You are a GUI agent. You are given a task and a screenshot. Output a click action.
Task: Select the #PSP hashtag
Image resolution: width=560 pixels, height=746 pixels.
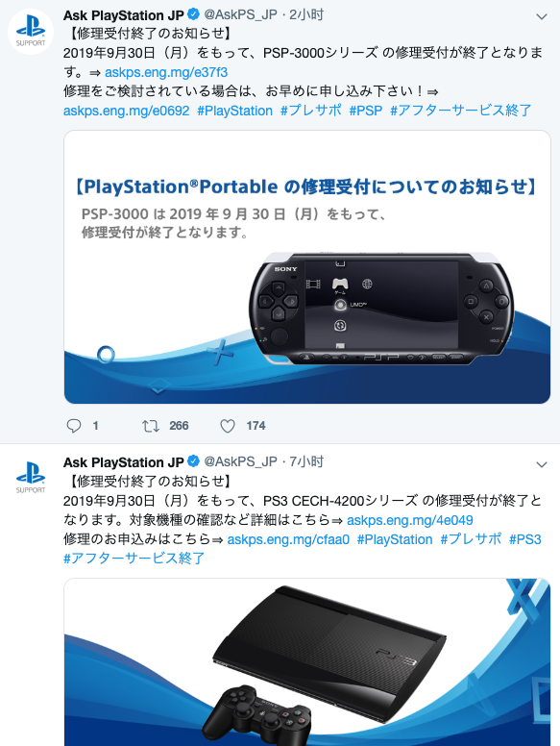pos(366,111)
